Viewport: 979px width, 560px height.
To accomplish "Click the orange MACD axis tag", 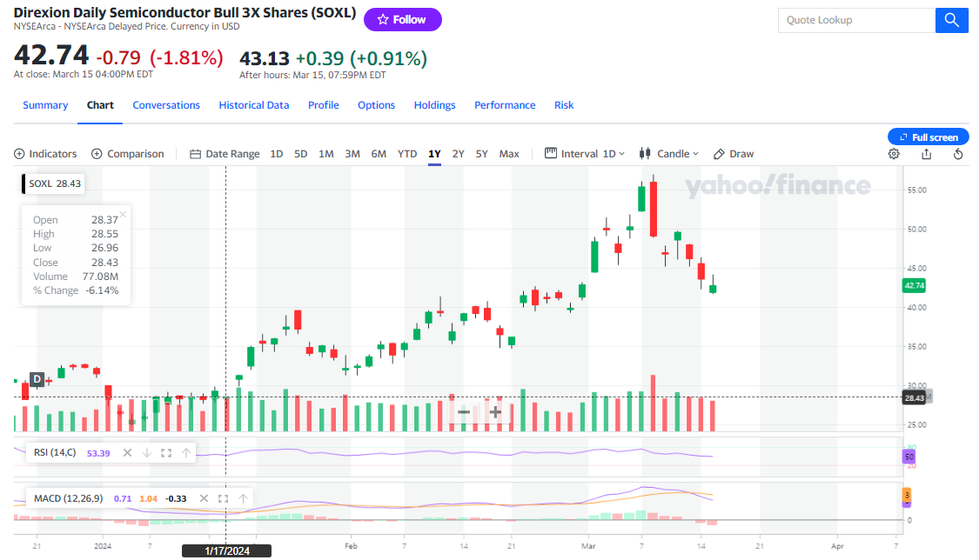I will pyautogui.click(x=907, y=496).
